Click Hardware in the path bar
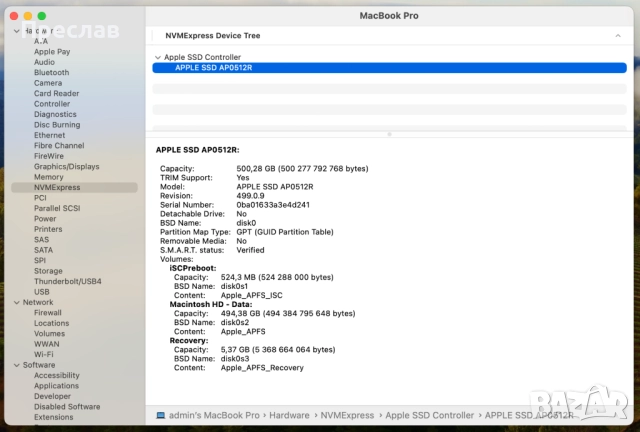Image resolution: width=640 pixels, height=432 pixels. (x=289, y=415)
